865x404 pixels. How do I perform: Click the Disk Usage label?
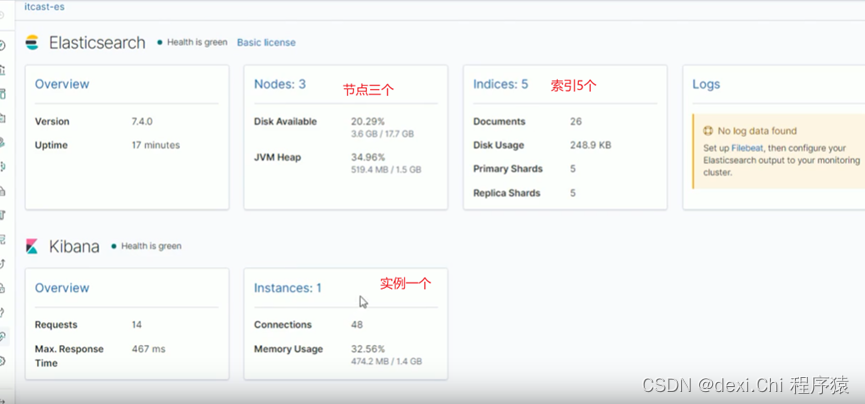coord(499,145)
